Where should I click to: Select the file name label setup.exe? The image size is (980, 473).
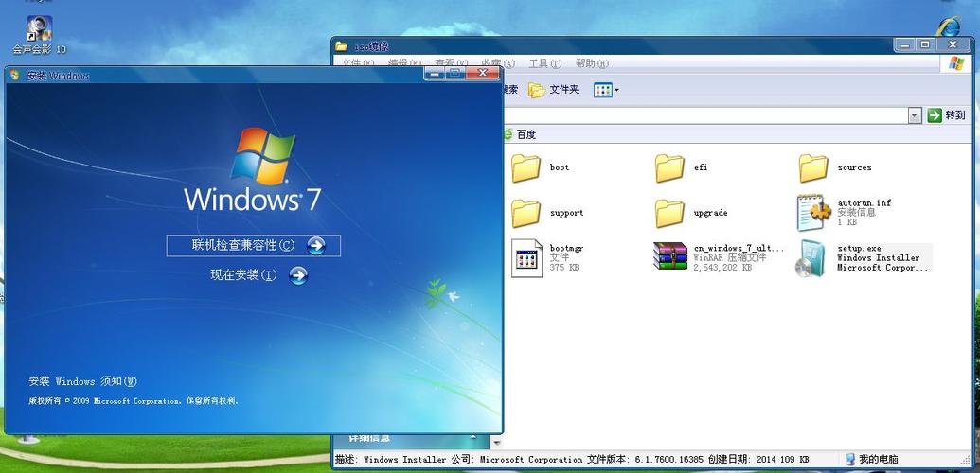pos(860,248)
